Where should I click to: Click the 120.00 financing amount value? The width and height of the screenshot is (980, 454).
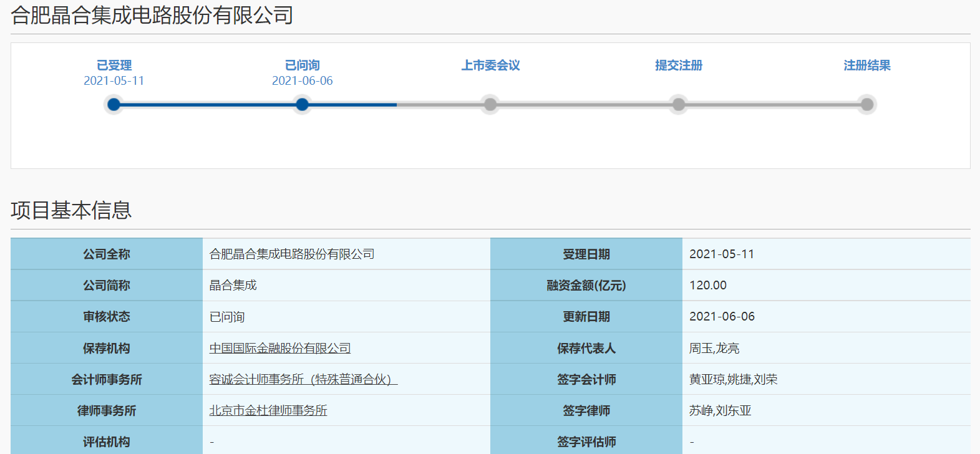click(x=707, y=285)
